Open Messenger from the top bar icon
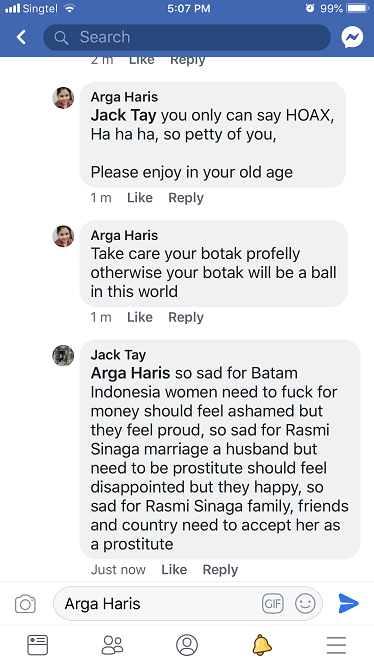This screenshot has width=374, height=665. click(352, 37)
